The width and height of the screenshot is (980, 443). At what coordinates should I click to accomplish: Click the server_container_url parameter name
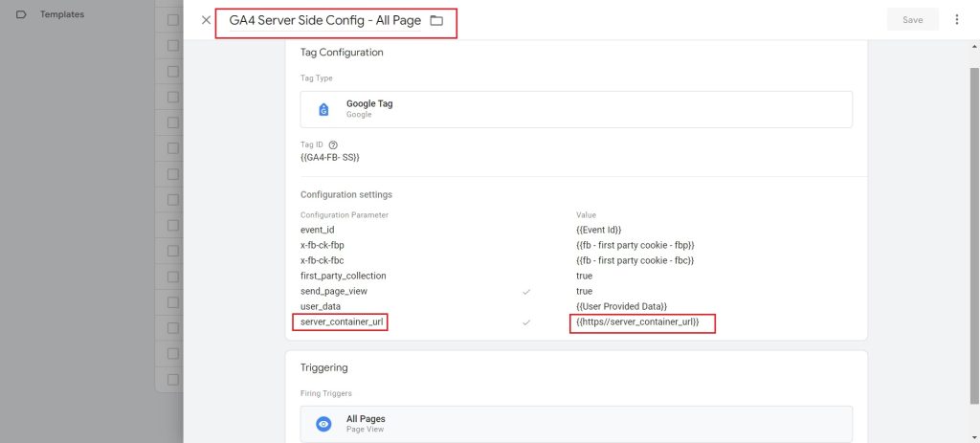342,322
